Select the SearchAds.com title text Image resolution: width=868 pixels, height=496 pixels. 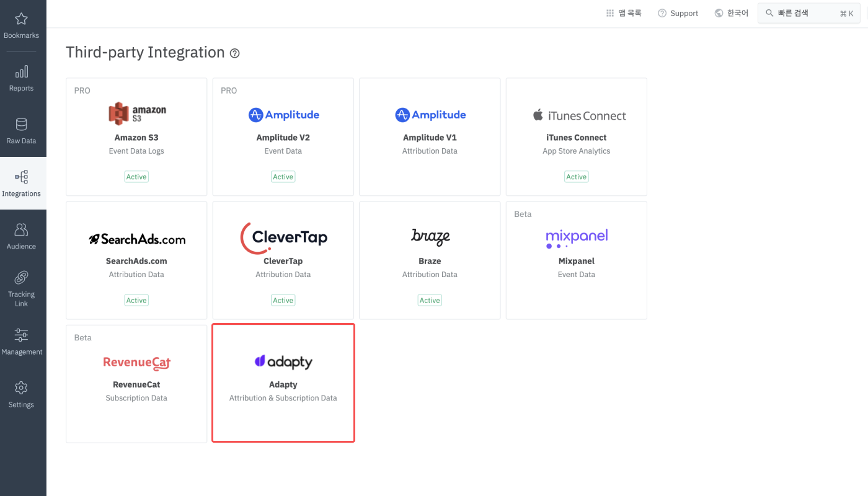(x=136, y=261)
